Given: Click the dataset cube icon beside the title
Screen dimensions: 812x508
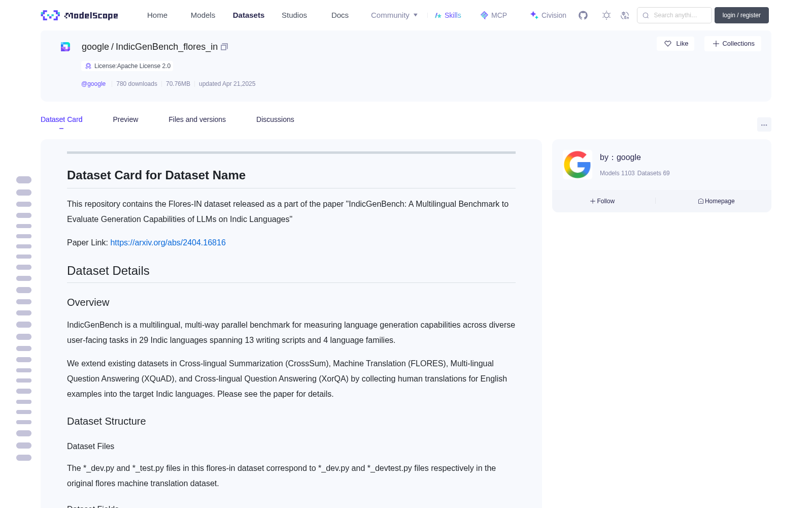Looking at the screenshot, I should (65, 47).
